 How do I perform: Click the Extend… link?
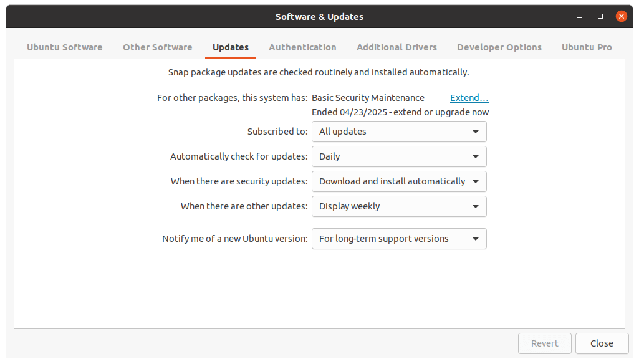tap(469, 98)
